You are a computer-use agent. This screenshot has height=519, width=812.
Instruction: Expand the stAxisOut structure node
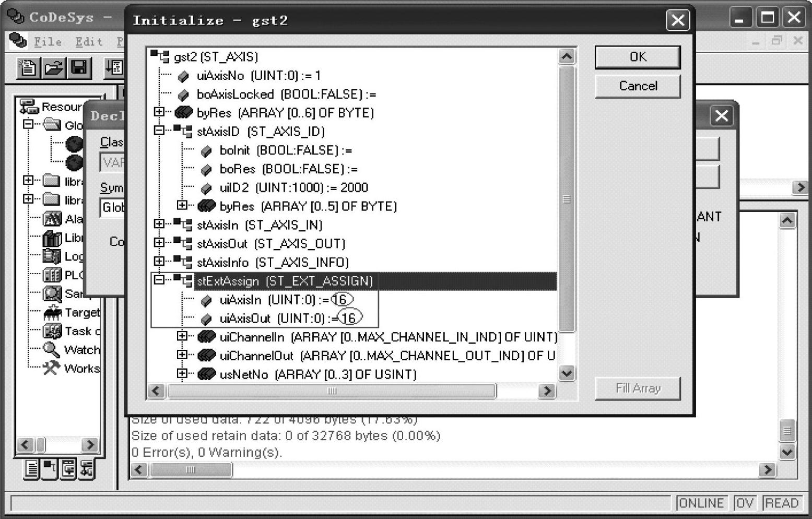[x=159, y=242]
